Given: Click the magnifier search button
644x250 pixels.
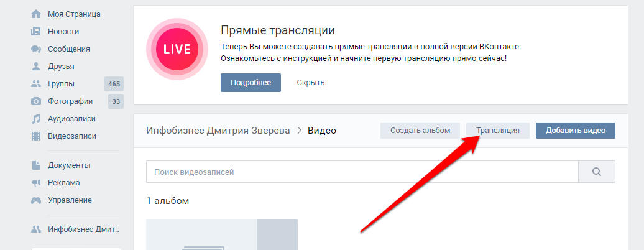Looking at the screenshot, I should coord(597,172).
